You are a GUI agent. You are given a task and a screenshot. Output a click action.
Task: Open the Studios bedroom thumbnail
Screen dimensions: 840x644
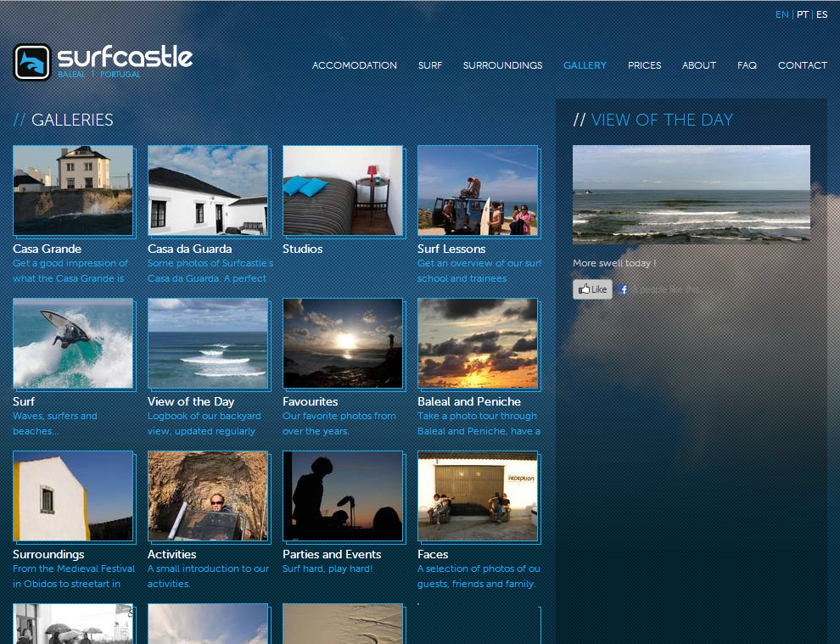pos(343,190)
